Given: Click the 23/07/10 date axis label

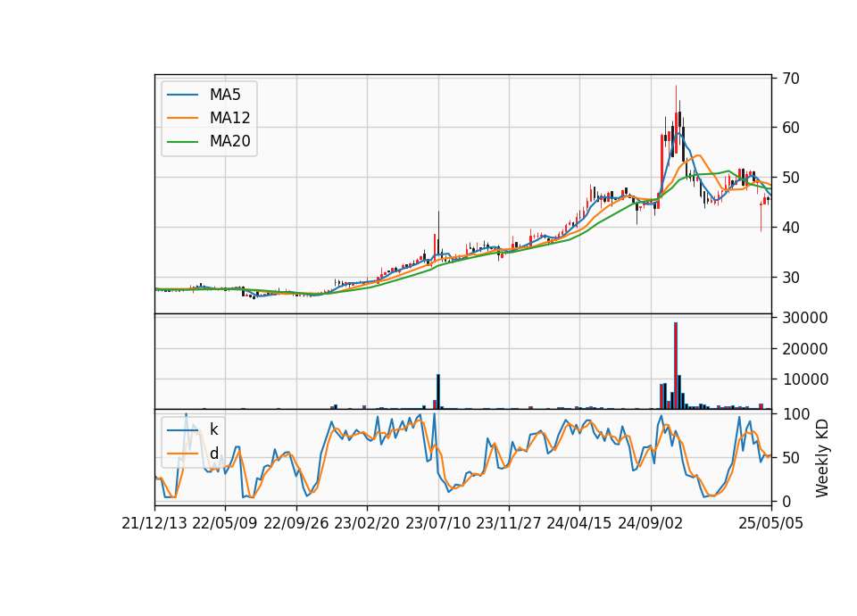Looking at the screenshot, I should (437, 523).
